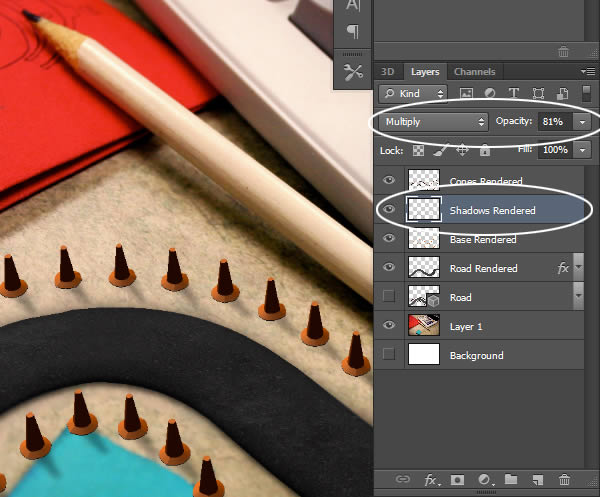Switch to the 3D tab
600x497 pixels.
[x=387, y=72]
